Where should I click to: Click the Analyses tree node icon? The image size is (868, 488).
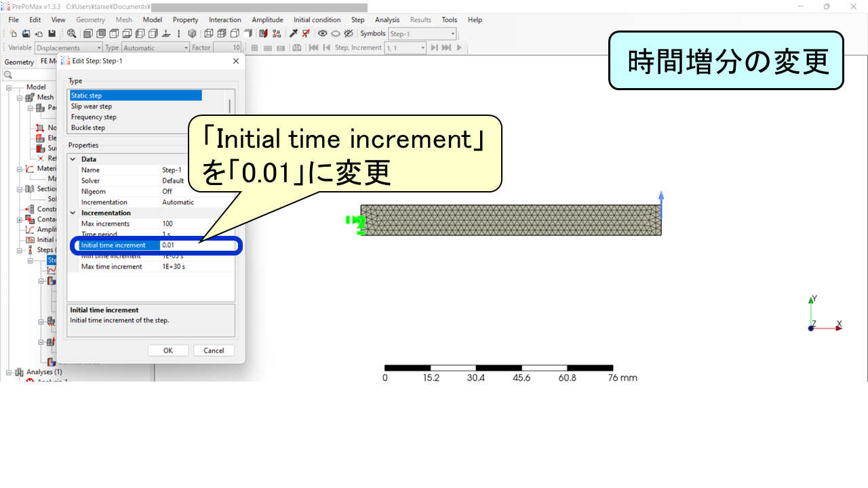[19, 371]
